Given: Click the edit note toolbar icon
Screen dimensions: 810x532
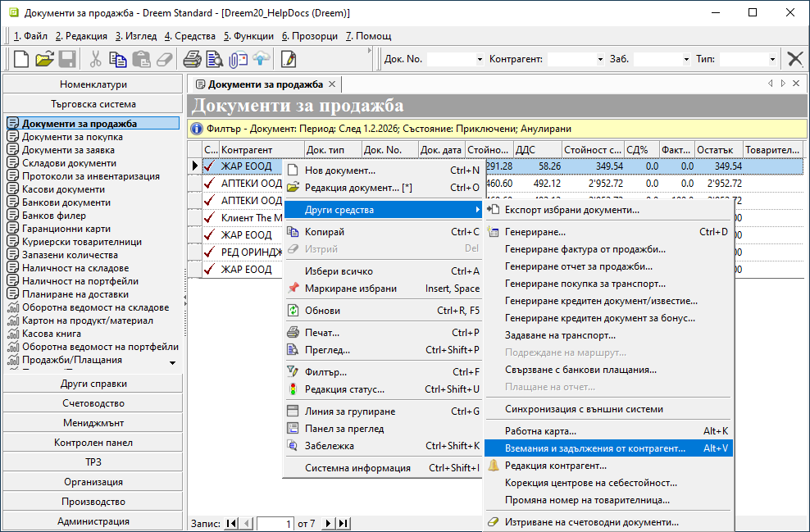Looking at the screenshot, I should coord(289,59).
